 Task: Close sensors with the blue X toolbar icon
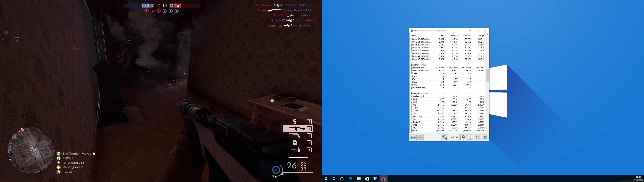click(485, 137)
